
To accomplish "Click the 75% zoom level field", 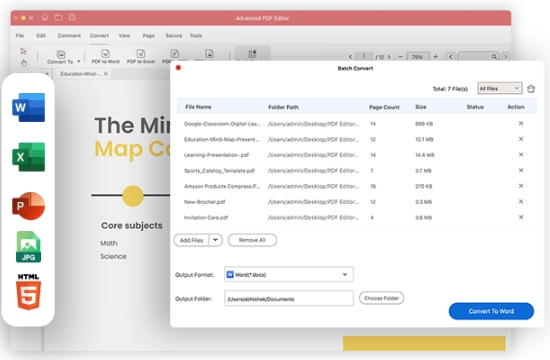I will pos(417,56).
